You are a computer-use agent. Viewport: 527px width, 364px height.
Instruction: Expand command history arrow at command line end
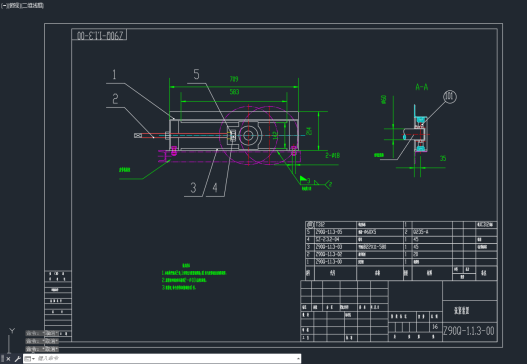click(298, 359)
